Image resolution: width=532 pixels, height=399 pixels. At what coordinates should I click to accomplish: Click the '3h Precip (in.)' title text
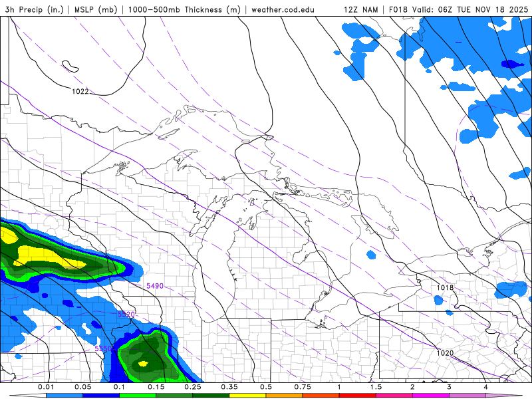coord(35,9)
